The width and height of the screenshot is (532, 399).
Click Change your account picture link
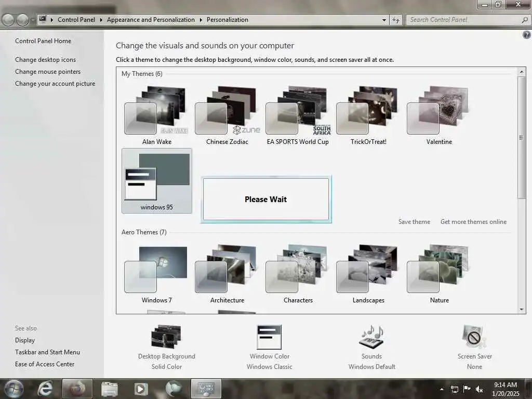coord(55,84)
